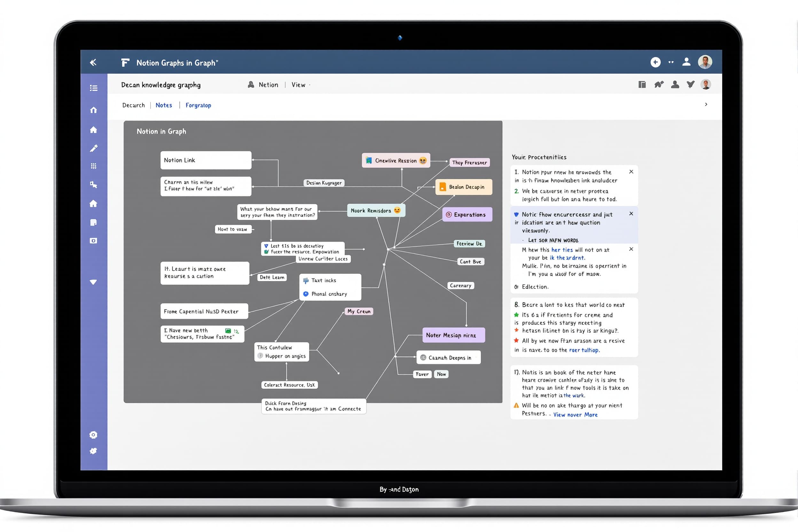
Task: Click the book panel icon in toolbar
Action: pyautogui.click(x=642, y=84)
